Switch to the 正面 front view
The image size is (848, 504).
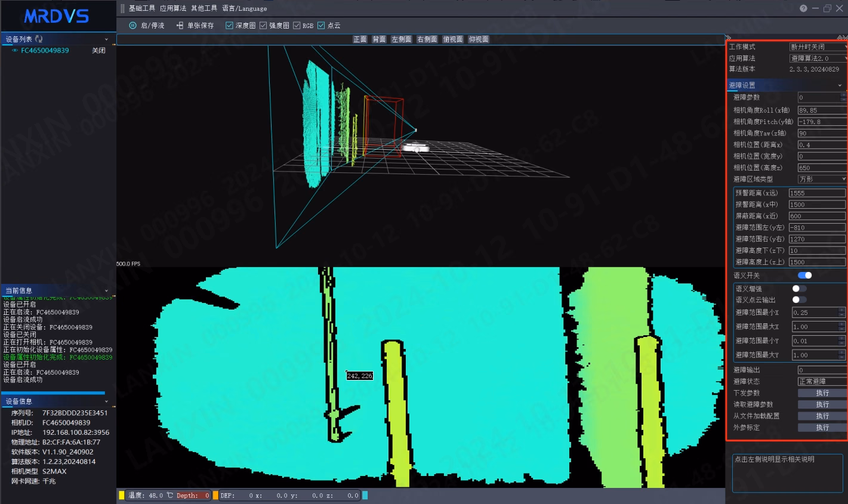tap(360, 39)
